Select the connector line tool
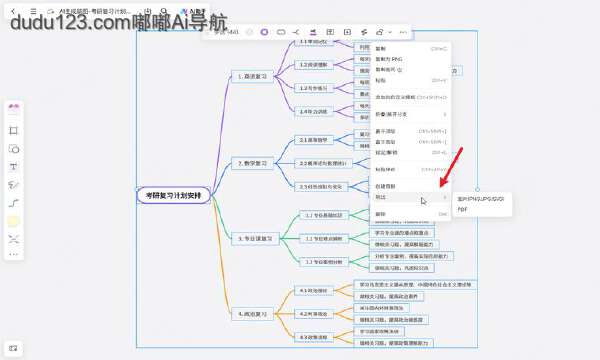The width and height of the screenshot is (600, 360). tap(13, 203)
